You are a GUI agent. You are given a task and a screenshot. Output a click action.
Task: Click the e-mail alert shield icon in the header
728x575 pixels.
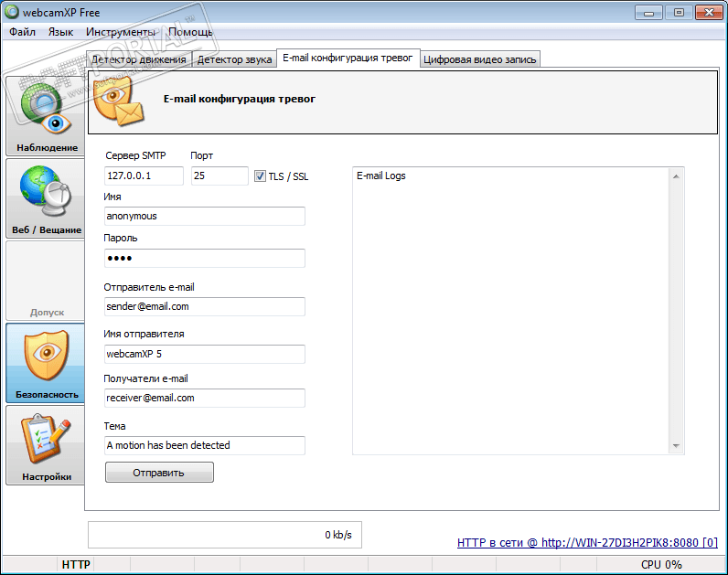118,101
